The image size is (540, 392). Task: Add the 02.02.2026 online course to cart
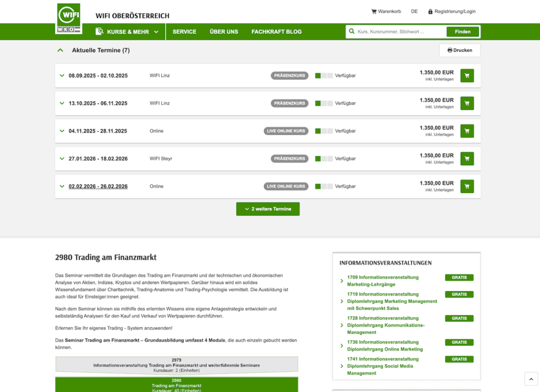[x=467, y=186]
